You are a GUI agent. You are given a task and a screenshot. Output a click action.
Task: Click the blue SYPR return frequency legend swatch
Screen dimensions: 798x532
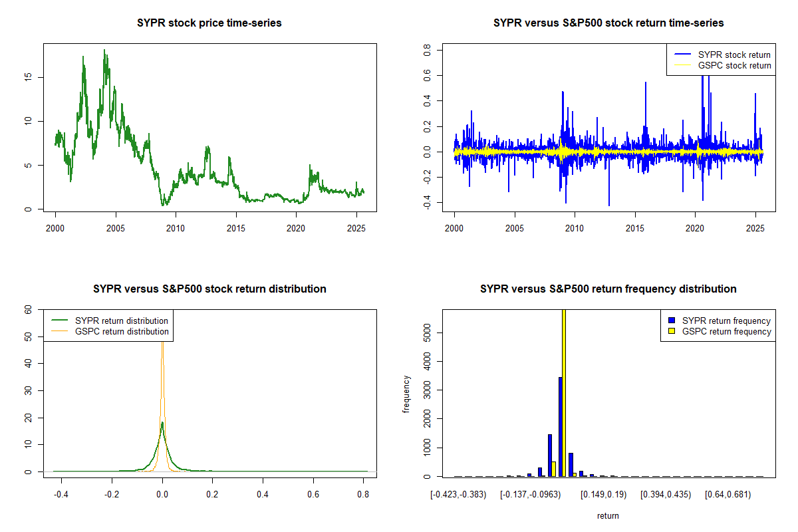[672, 321]
